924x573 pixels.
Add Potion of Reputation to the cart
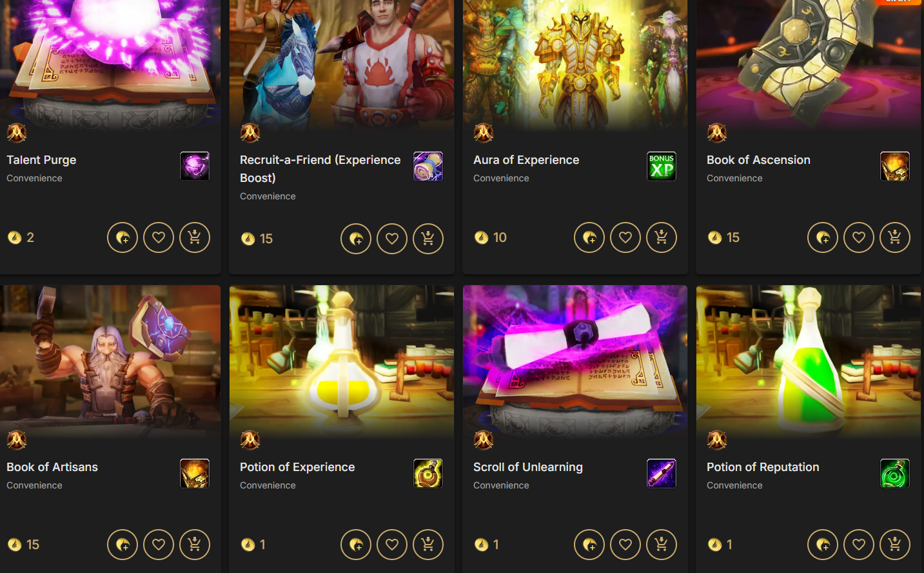[x=895, y=545]
